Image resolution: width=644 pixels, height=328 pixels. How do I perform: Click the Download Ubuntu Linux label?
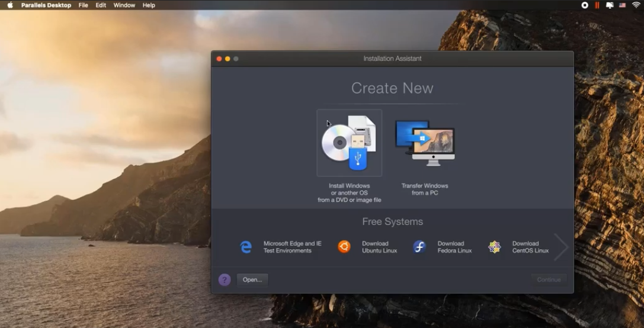[380, 247]
